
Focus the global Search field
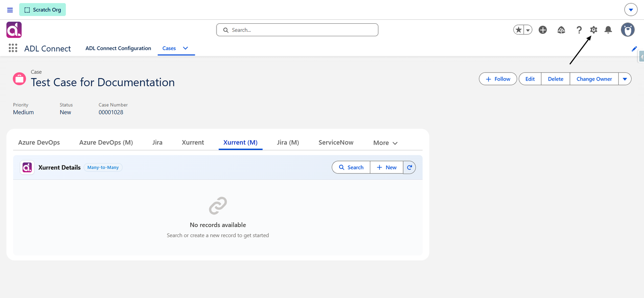click(297, 30)
